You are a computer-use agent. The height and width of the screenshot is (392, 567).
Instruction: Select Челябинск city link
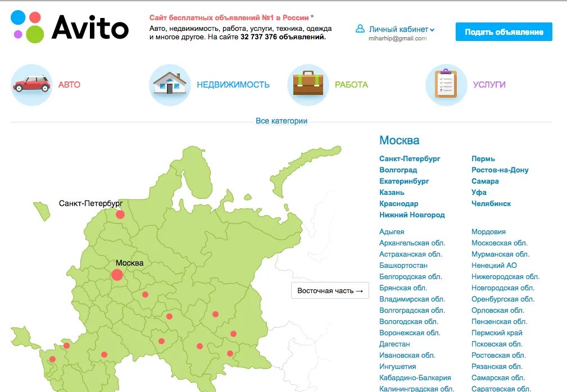(x=491, y=203)
